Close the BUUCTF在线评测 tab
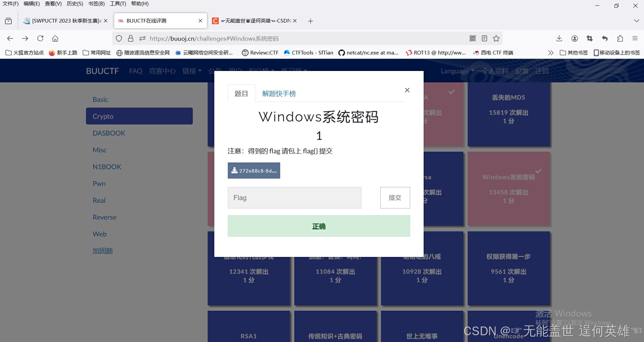Viewport: 644px width, 342px height. (x=200, y=21)
